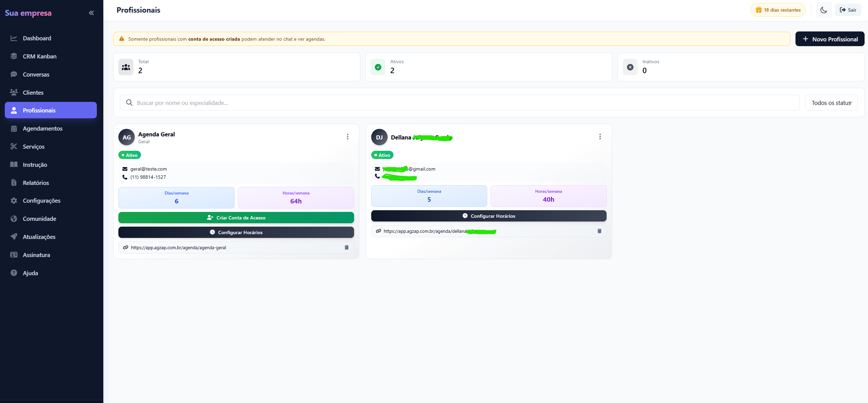Open the Agenda Geral three-dot options menu
Image resolution: width=868 pixels, height=403 pixels.
[347, 137]
